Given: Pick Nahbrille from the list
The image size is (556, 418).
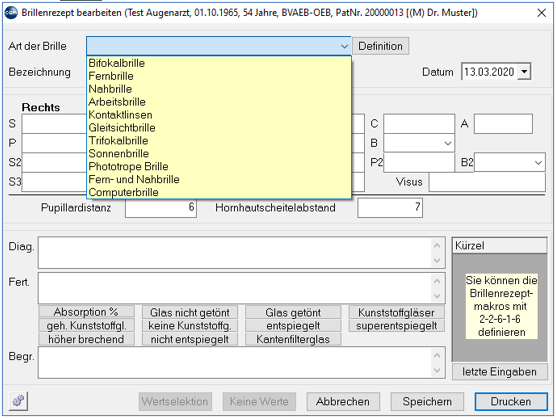Looking at the screenshot, I should pyautogui.click(x=219, y=89).
